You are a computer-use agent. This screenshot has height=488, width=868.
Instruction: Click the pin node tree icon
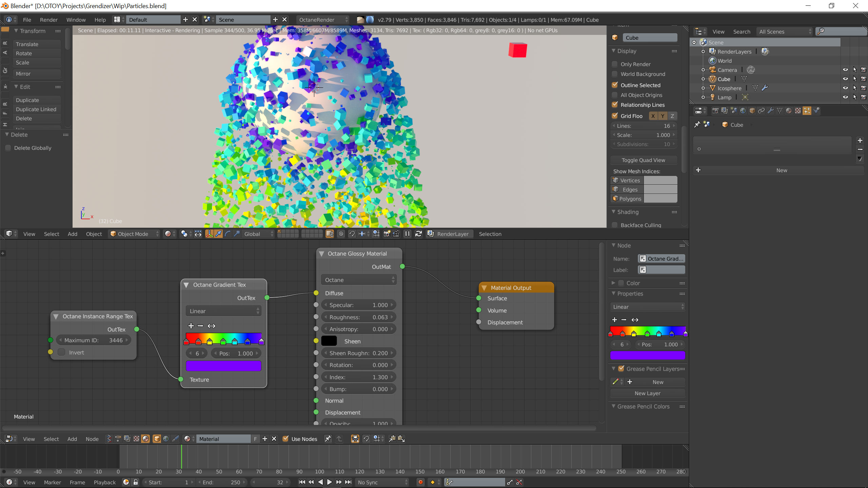coord(328,439)
